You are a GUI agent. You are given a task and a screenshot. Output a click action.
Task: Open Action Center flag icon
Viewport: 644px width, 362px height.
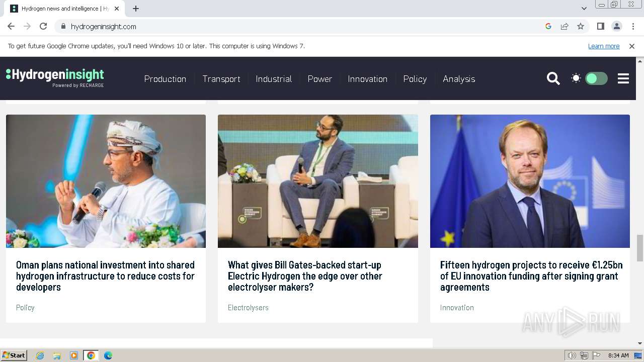coord(596,355)
